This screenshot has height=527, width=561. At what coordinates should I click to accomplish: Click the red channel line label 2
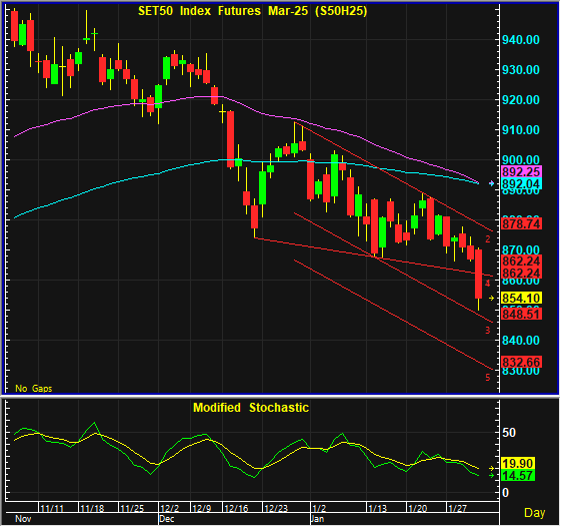pos(488,239)
